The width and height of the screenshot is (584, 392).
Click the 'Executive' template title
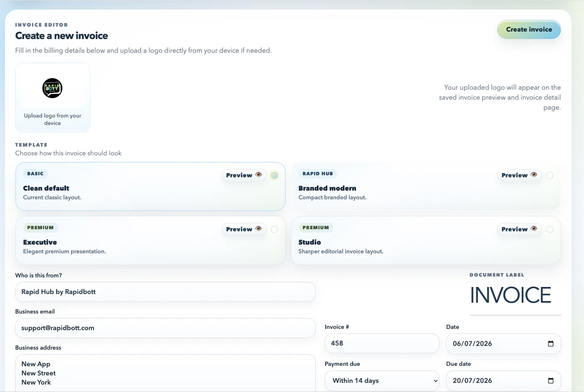point(40,242)
